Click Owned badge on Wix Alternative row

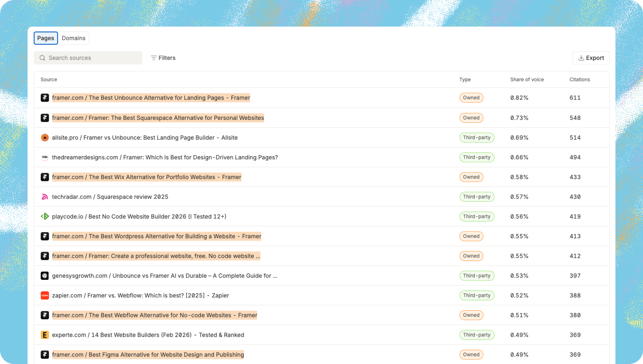(x=471, y=177)
